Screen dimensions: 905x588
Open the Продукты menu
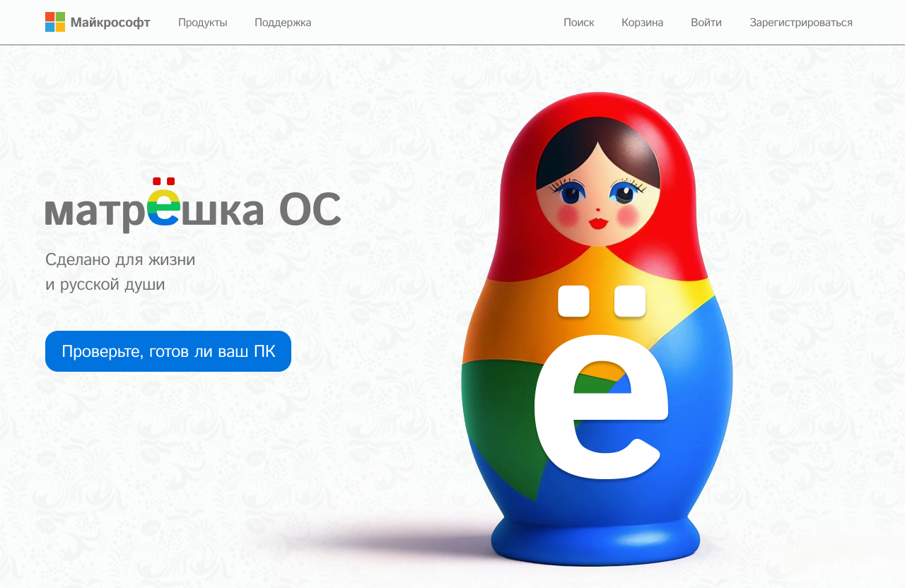coord(203,23)
